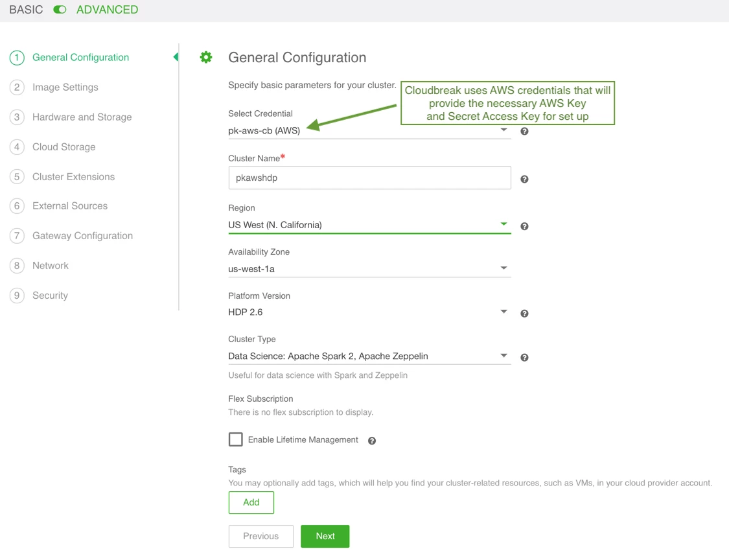Click the 'There is no flex subscription' message

pos(300,412)
